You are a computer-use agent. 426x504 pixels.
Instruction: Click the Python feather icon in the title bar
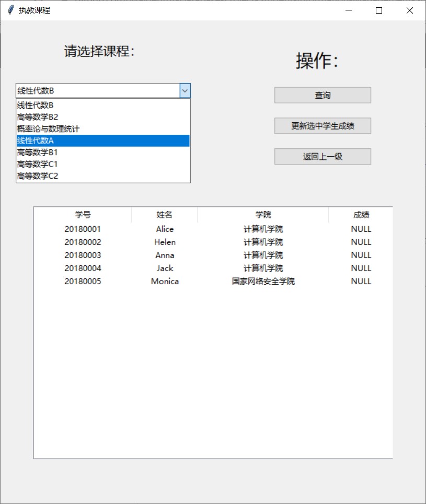(x=10, y=10)
